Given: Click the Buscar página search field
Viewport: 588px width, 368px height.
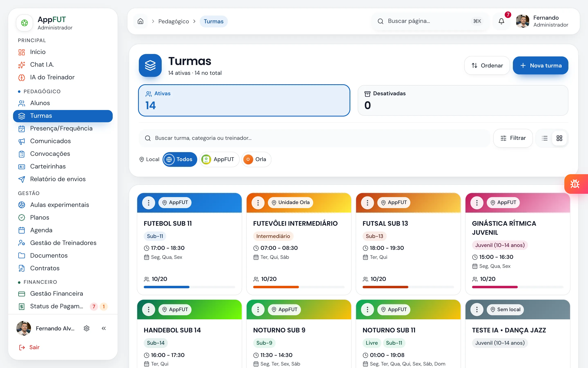Looking at the screenshot, I should [x=431, y=21].
